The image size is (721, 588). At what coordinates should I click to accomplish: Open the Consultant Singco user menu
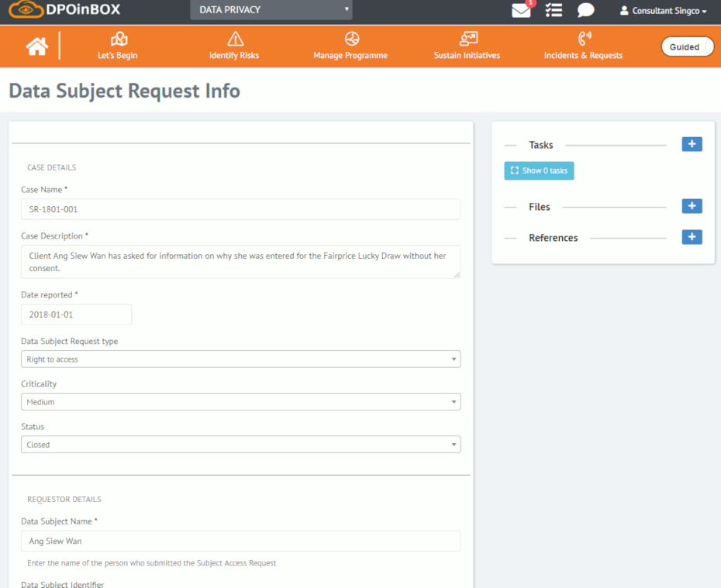664,11
